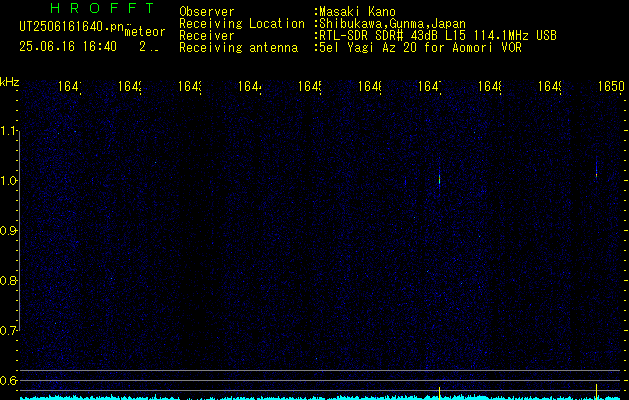Select the location Shibukawa,Gunma,Japan
The width and height of the screenshot is (629, 400).
pos(392,24)
